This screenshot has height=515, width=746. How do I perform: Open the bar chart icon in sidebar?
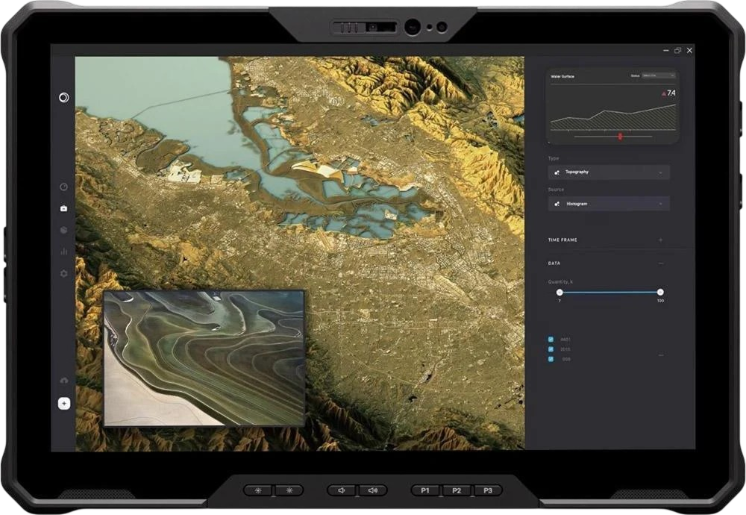coord(64,251)
